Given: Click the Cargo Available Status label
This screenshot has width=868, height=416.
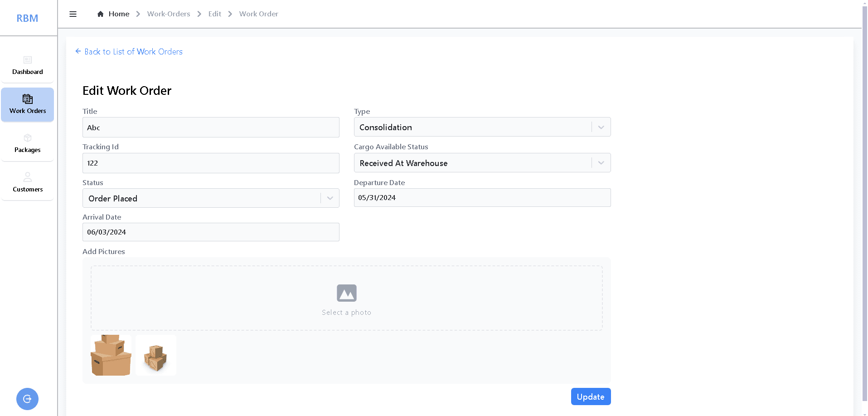Looking at the screenshot, I should [x=391, y=147].
